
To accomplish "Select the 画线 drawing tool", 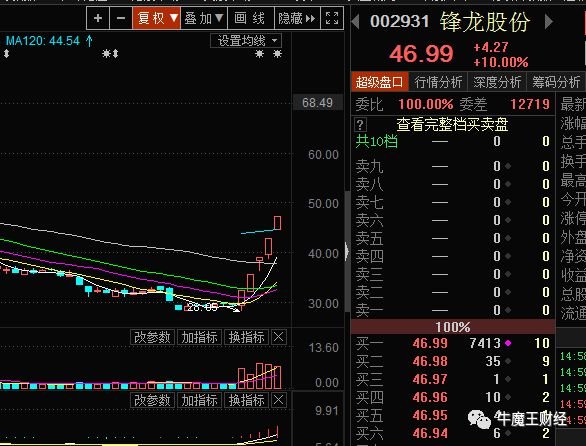I will point(250,18).
